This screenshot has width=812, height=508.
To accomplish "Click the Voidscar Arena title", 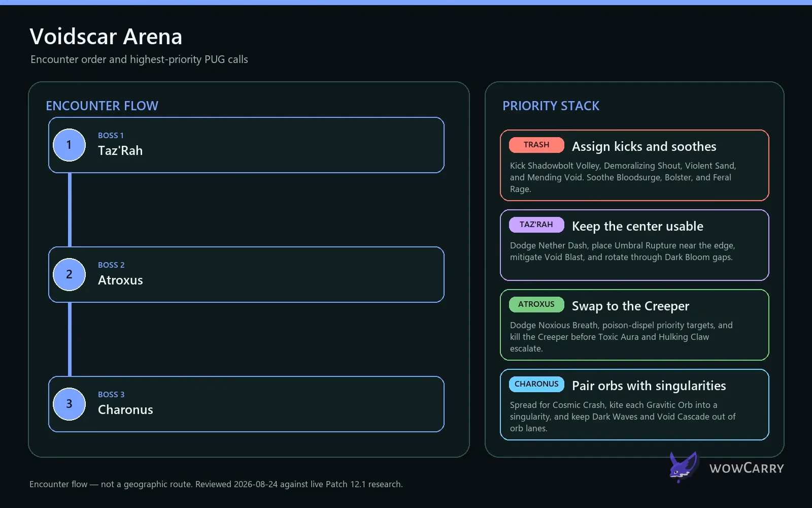I will point(106,37).
